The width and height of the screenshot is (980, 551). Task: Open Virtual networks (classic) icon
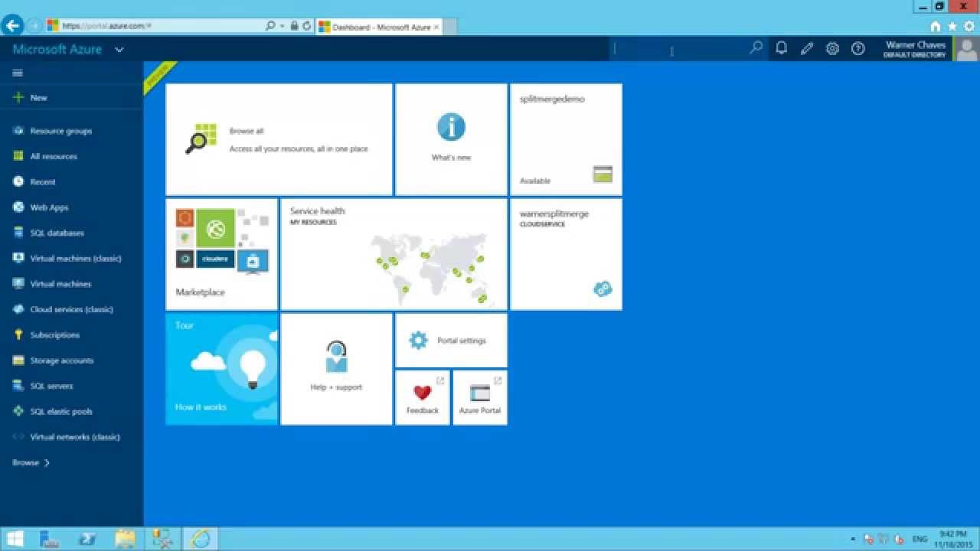click(18, 437)
